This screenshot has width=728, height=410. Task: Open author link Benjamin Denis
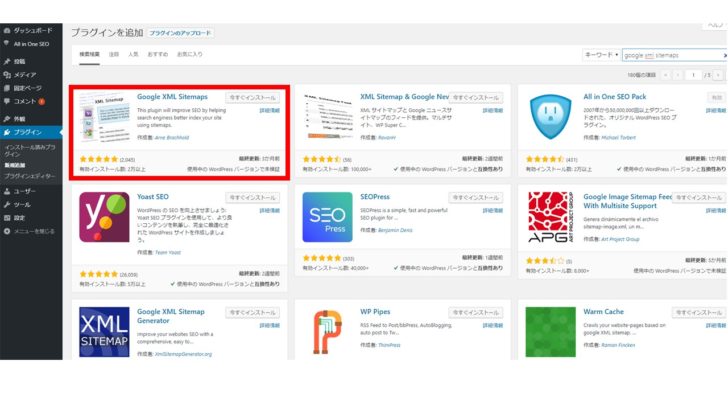point(395,230)
